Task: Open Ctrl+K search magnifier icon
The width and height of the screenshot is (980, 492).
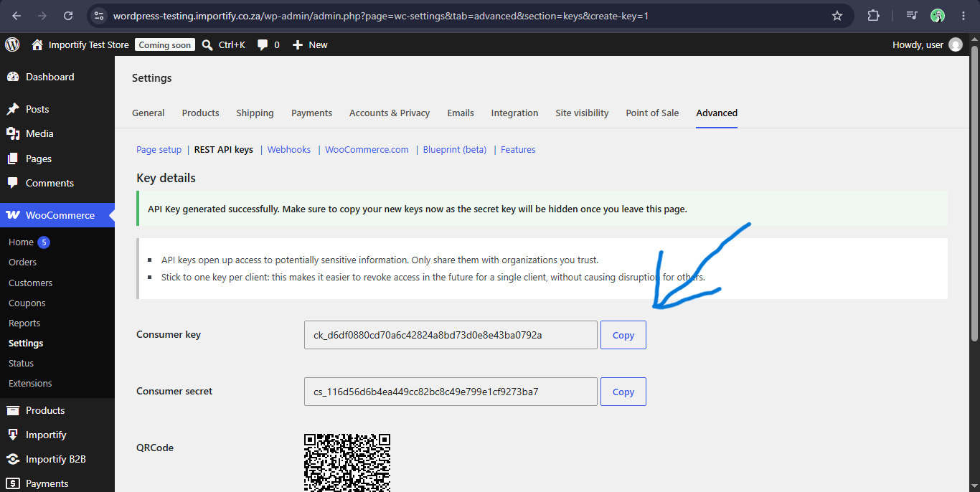Action: [207, 44]
